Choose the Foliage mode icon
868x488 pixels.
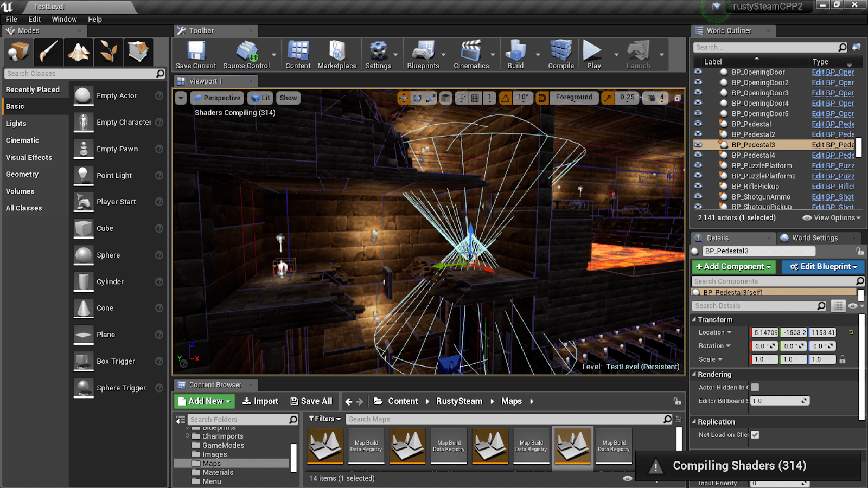(108, 52)
